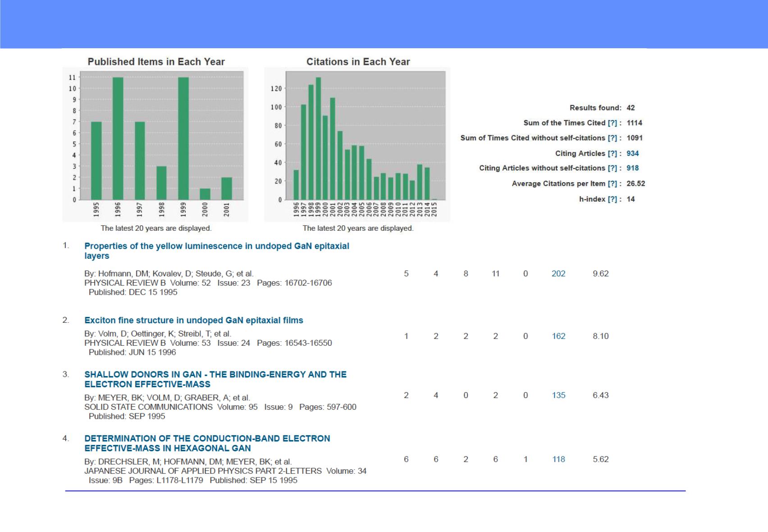
Task: Click the h-index value 14
Action: pyautogui.click(x=631, y=199)
